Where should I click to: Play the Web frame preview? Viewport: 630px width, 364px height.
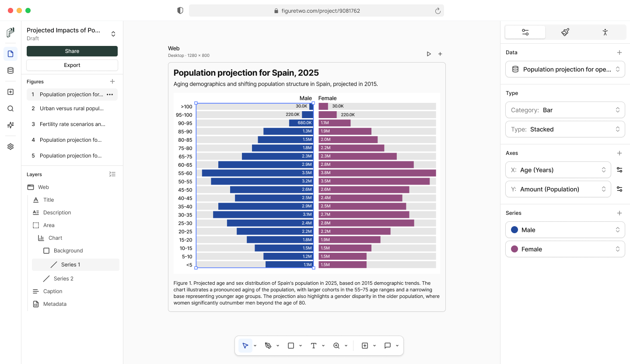[429, 54]
